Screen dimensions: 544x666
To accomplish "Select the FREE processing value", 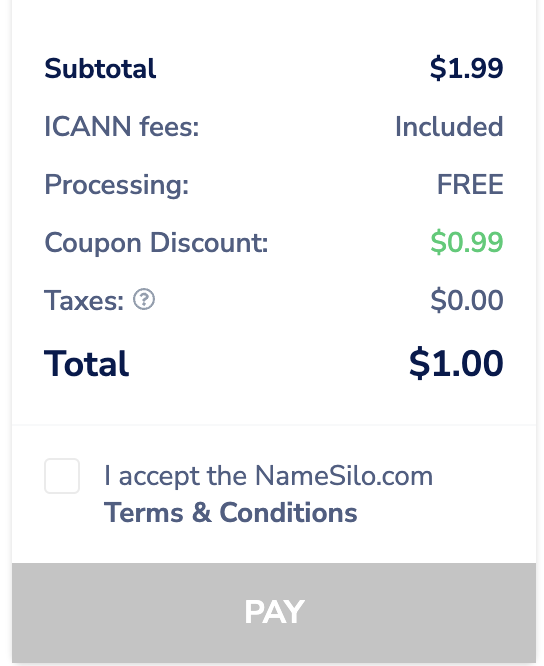I will tap(470, 184).
